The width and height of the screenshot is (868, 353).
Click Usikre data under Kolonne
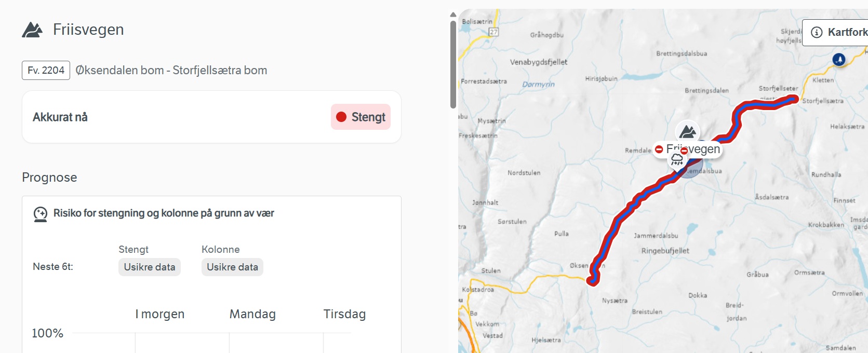(x=232, y=267)
